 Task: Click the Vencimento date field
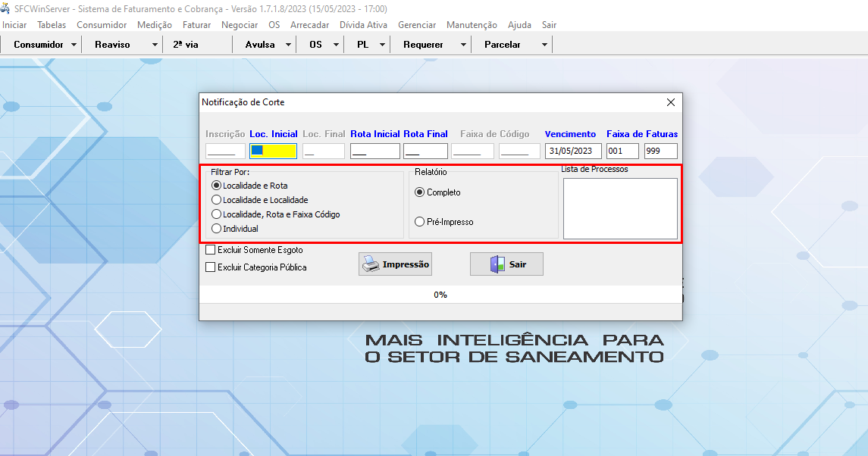click(573, 151)
